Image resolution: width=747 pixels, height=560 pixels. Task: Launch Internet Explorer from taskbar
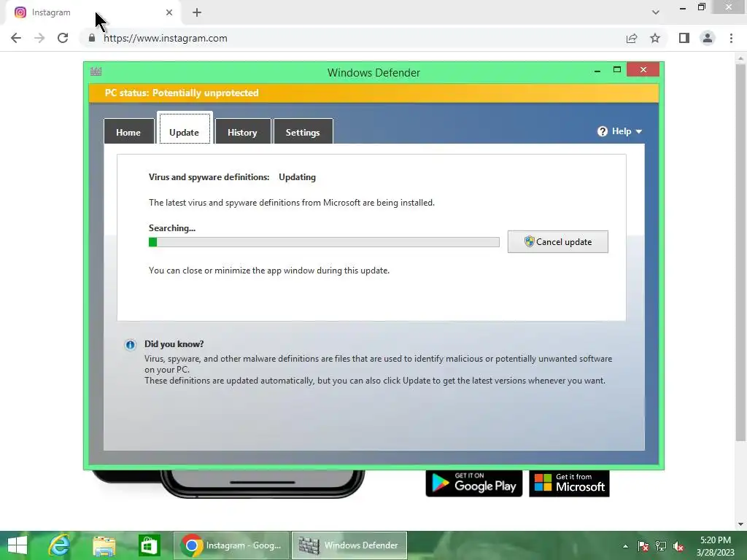(60, 545)
